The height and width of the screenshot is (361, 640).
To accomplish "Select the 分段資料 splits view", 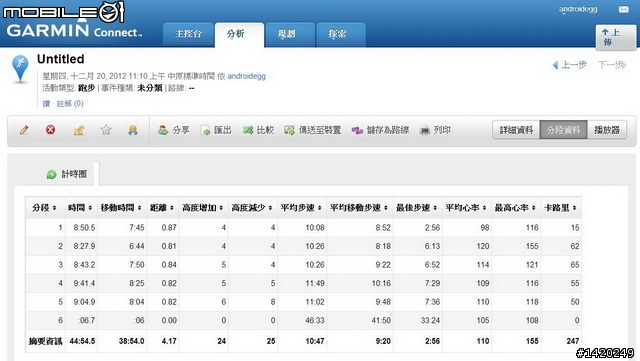I will 564,130.
